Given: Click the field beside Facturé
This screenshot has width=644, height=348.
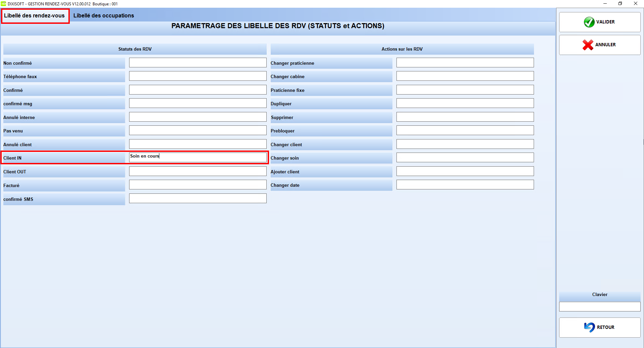Looking at the screenshot, I should click(198, 184).
